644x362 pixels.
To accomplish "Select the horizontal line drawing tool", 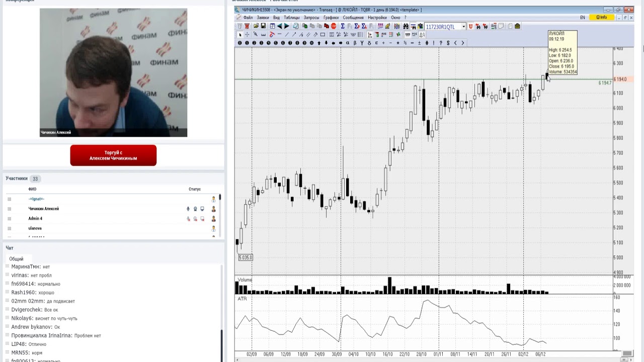I will 279,35.
